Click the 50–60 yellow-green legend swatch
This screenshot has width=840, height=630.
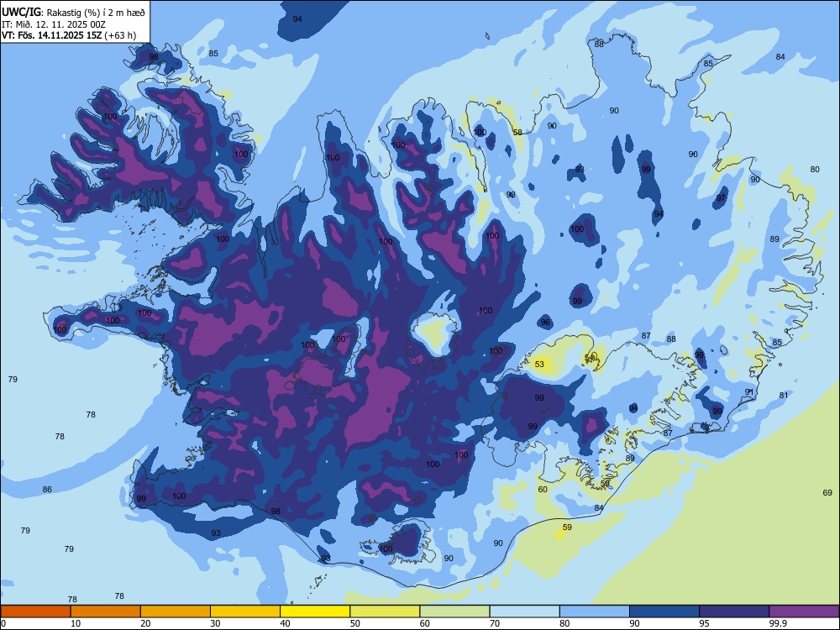[385, 612]
